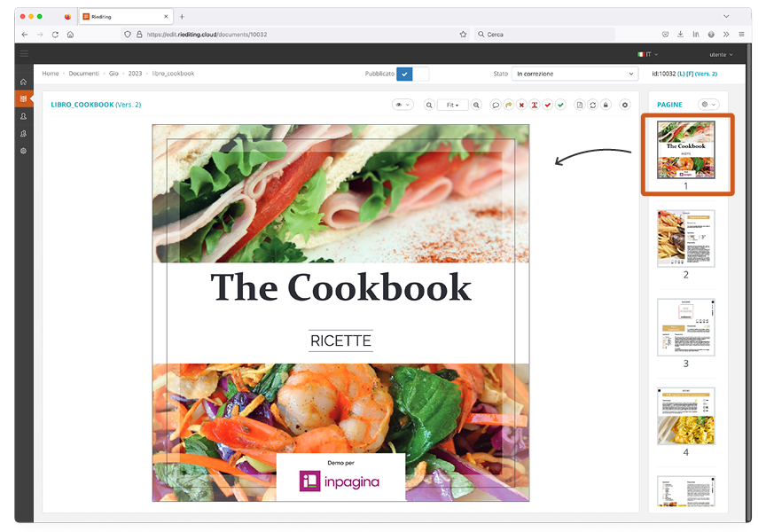Open the utente user menu
The image size is (766, 532).
[x=715, y=54]
